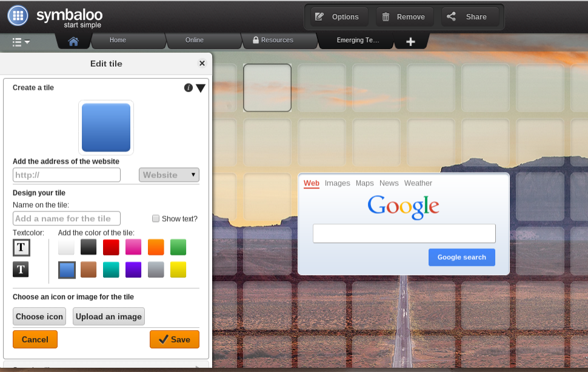Screen dimensions: 588x372
Task: Click the blue tile preview
Action: (106, 127)
